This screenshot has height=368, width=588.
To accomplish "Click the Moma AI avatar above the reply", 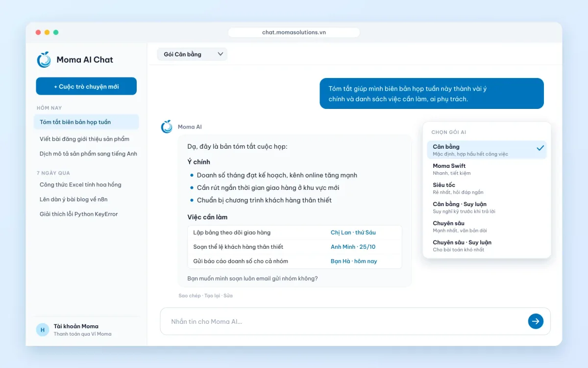I will (167, 127).
